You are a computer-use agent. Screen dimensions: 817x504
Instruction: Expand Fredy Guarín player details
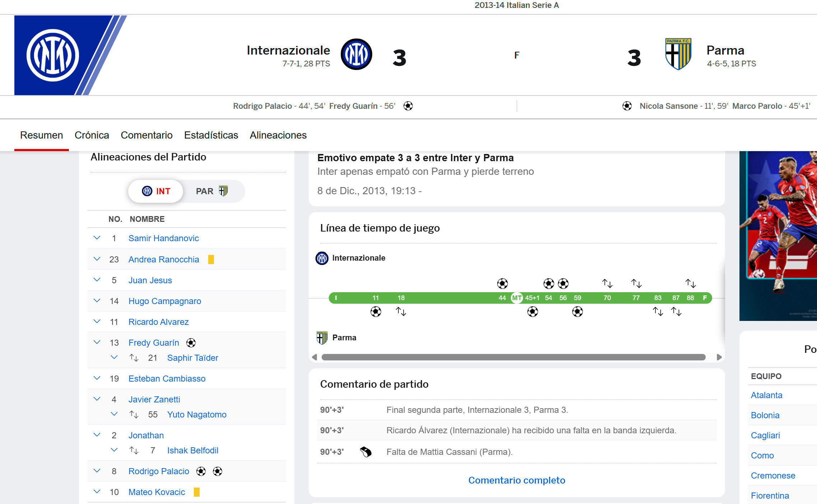click(x=97, y=342)
